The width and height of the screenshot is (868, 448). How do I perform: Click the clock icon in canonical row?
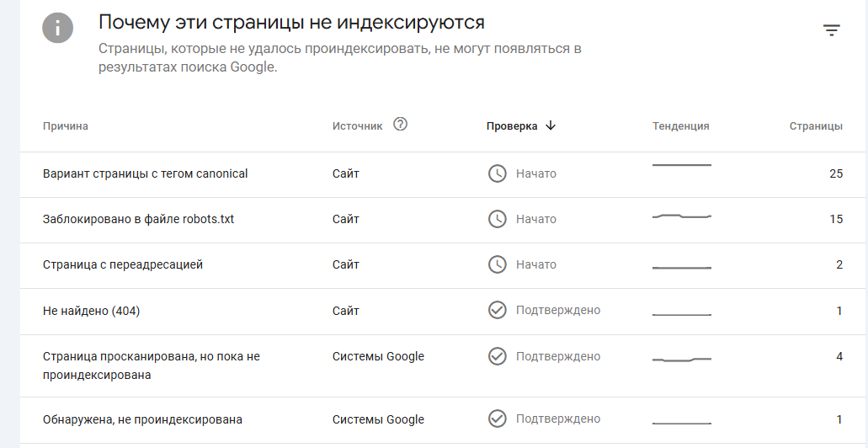click(x=498, y=173)
